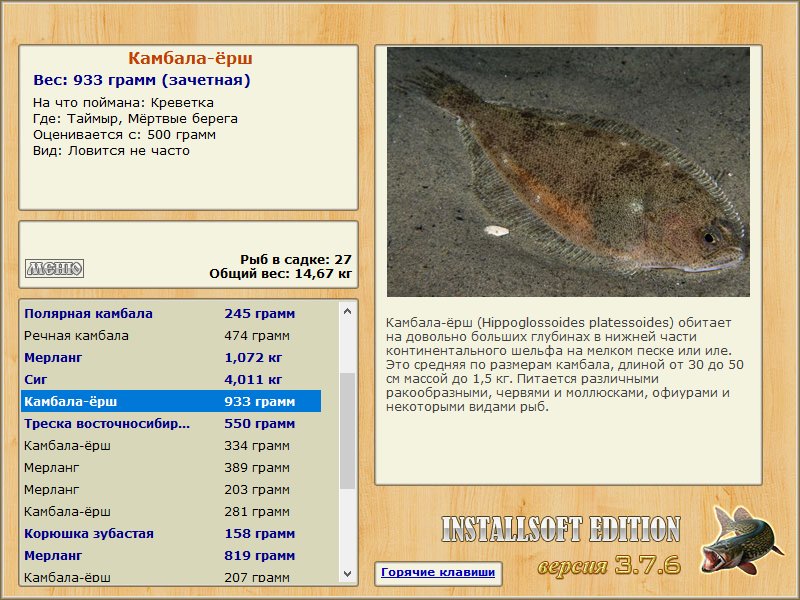
Task: Select the Камбала-ёрш 334 грамм row
Action: pyautogui.click(x=171, y=445)
